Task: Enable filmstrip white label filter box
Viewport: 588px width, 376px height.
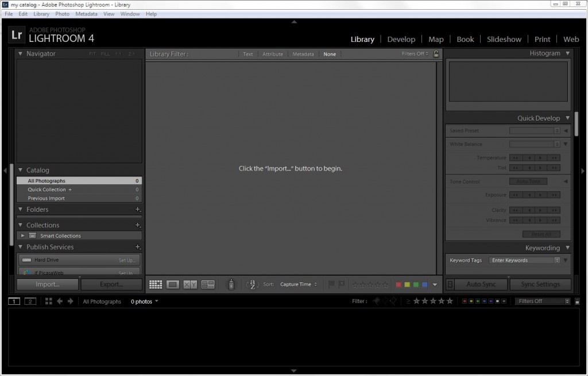Action: (x=497, y=301)
